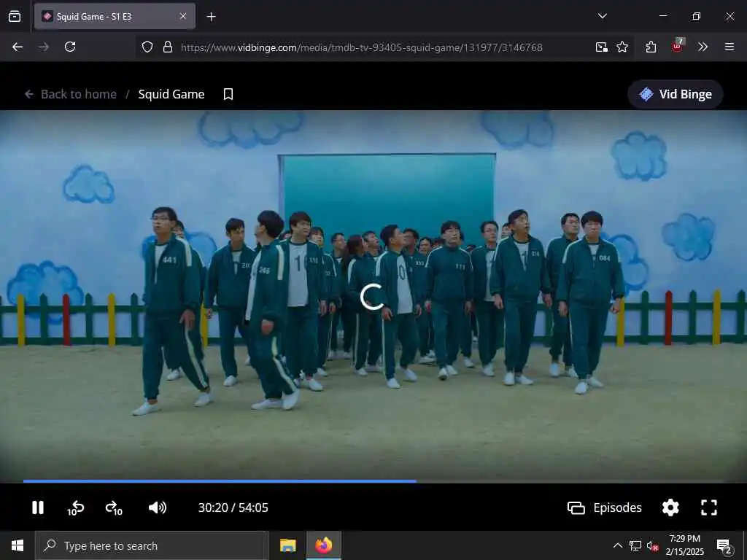
Task: Open the Windows Start menu
Action: [18, 545]
